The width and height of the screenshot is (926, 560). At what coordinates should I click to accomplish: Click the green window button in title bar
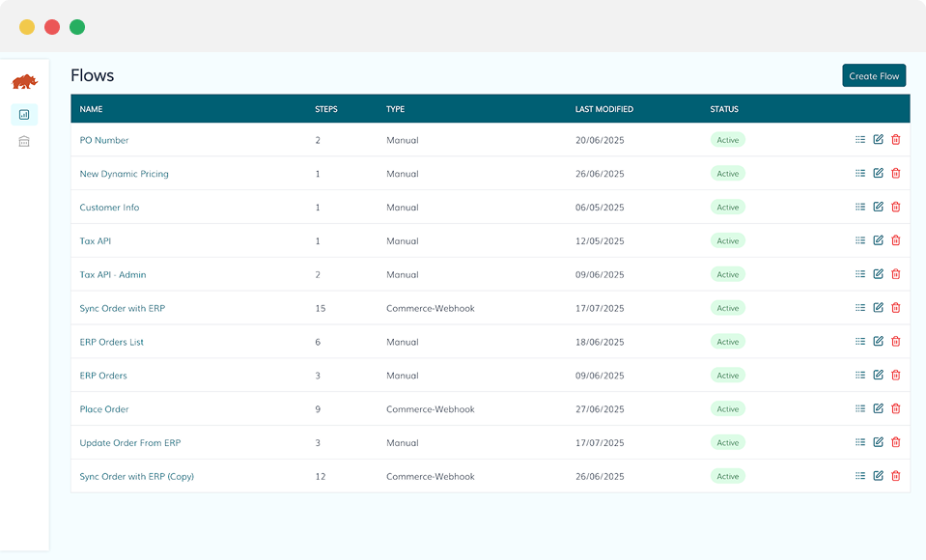click(77, 27)
